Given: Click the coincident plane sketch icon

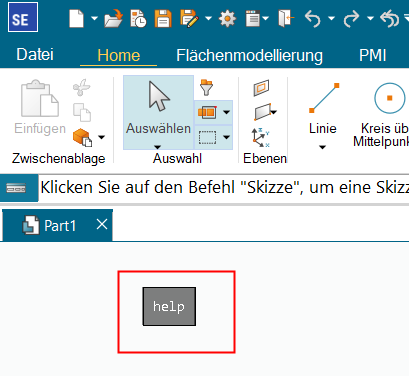Looking at the screenshot, I should coord(261,88).
